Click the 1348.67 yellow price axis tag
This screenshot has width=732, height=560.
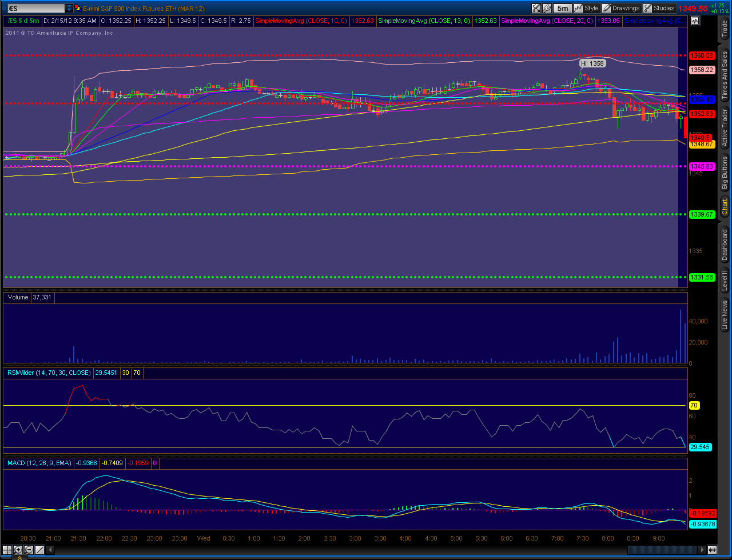click(x=702, y=145)
